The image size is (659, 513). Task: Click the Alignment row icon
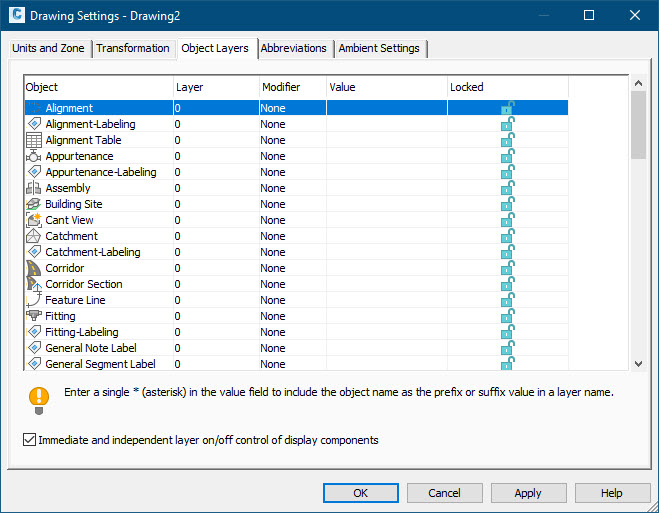34,108
